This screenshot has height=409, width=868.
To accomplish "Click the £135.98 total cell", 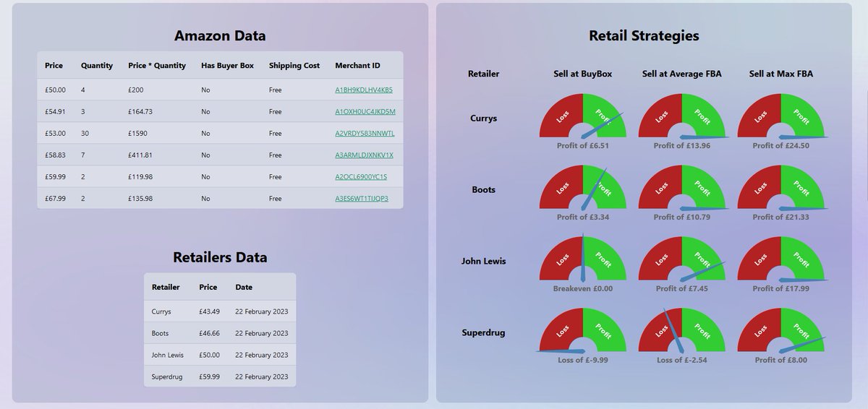I will click(140, 198).
